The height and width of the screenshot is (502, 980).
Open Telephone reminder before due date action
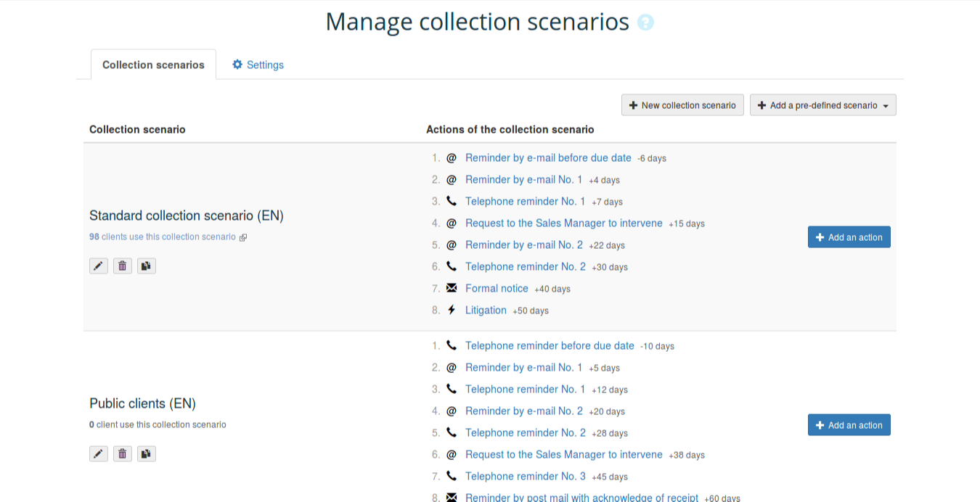550,345
